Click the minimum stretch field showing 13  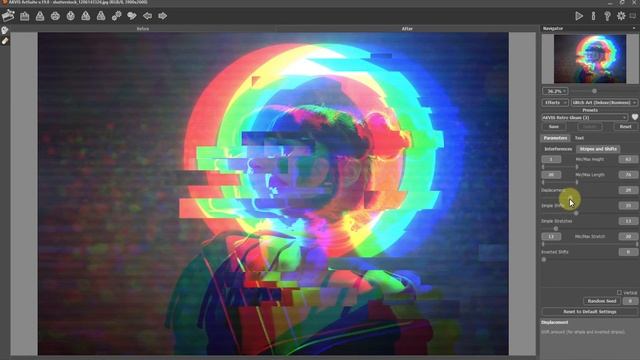(x=551, y=236)
